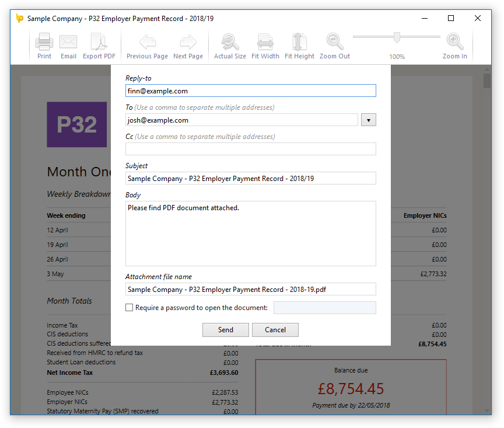
Task: Maximize the Payment Record window
Action: (451, 18)
